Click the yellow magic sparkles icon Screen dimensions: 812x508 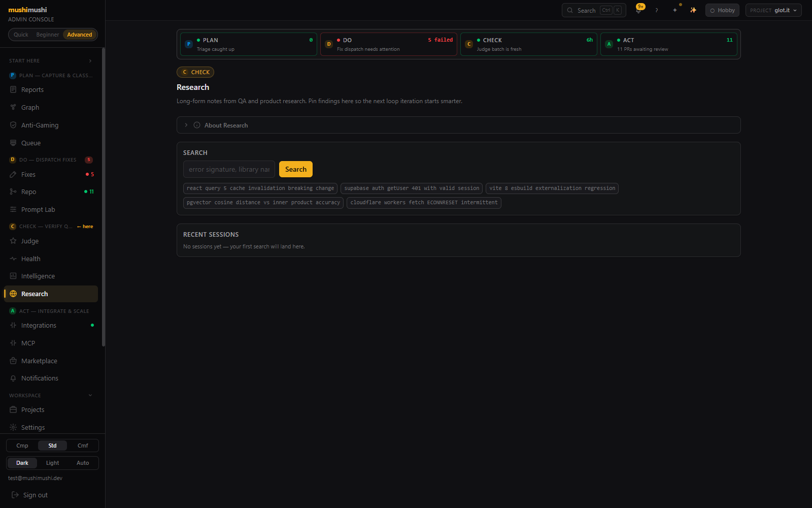[x=693, y=10]
